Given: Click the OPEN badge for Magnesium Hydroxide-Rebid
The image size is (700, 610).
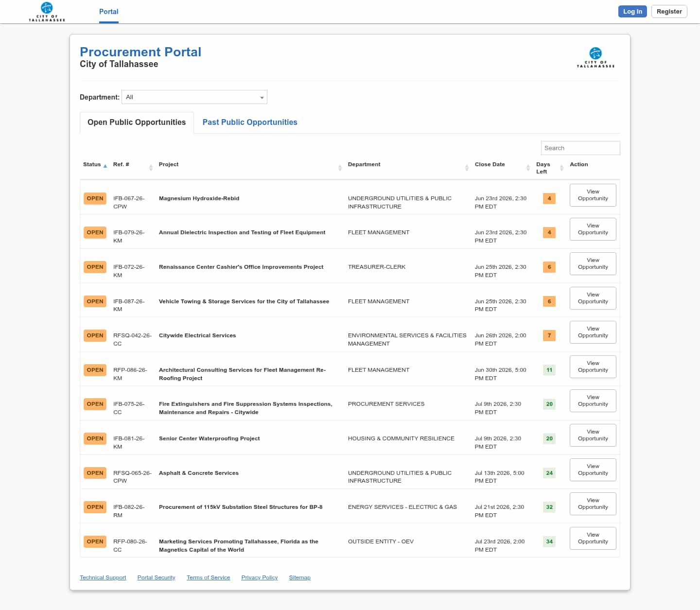Looking at the screenshot, I should click(x=95, y=198).
